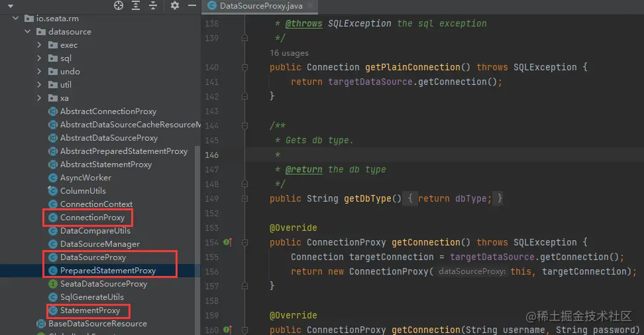Viewport: 644px width, 335px height.
Task: Expand the sql folder
Action: pyautogui.click(x=39, y=58)
